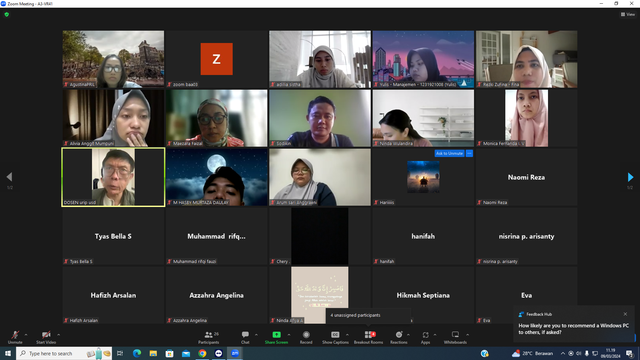Open File Explorer from taskbar

click(153, 353)
